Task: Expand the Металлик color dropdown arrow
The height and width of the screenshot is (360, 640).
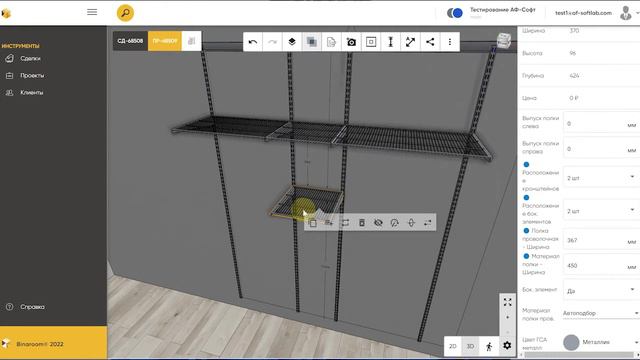Action: (x=637, y=342)
